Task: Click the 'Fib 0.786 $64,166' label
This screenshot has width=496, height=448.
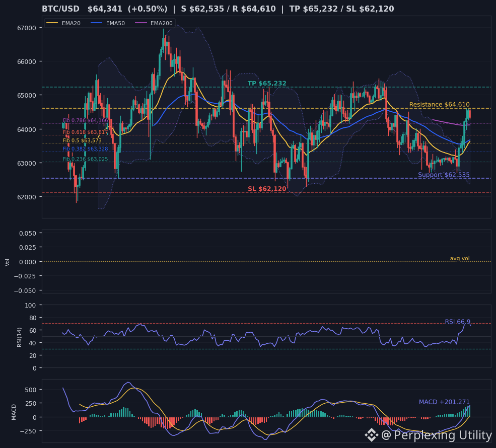Action: [x=86, y=120]
